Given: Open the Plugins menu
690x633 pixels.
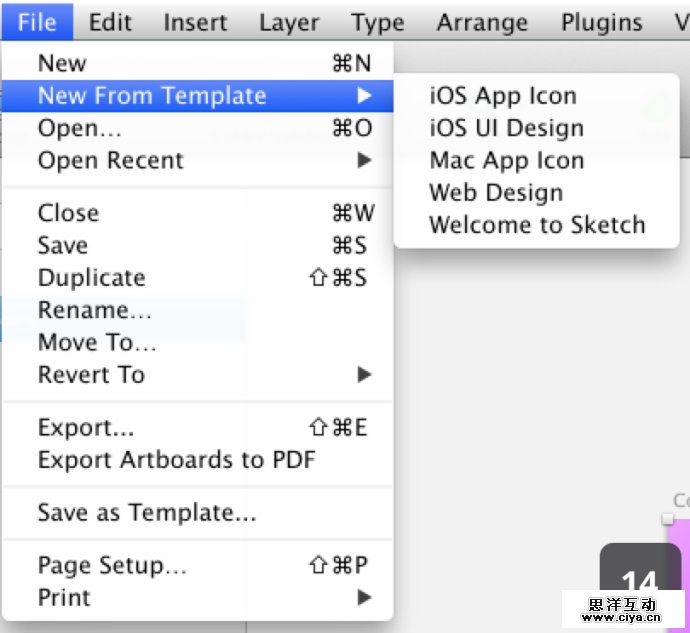Looking at the screenshot, I should coord(601,21).
